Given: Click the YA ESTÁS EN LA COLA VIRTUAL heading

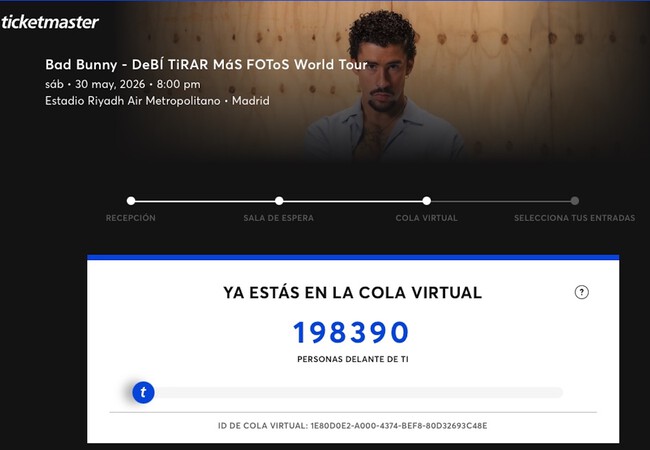Looking at the screenshot, I should tap(353, 293).
